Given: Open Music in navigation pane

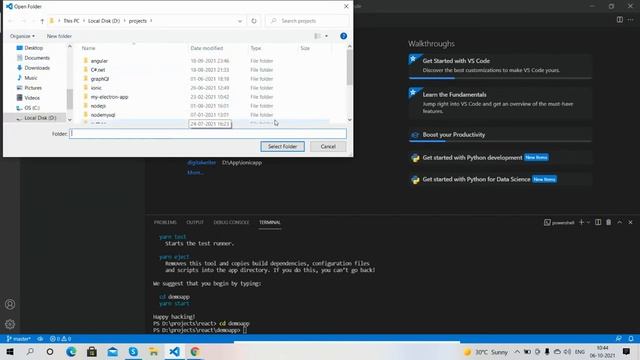Looking at the screenshot, I should 31,78.
